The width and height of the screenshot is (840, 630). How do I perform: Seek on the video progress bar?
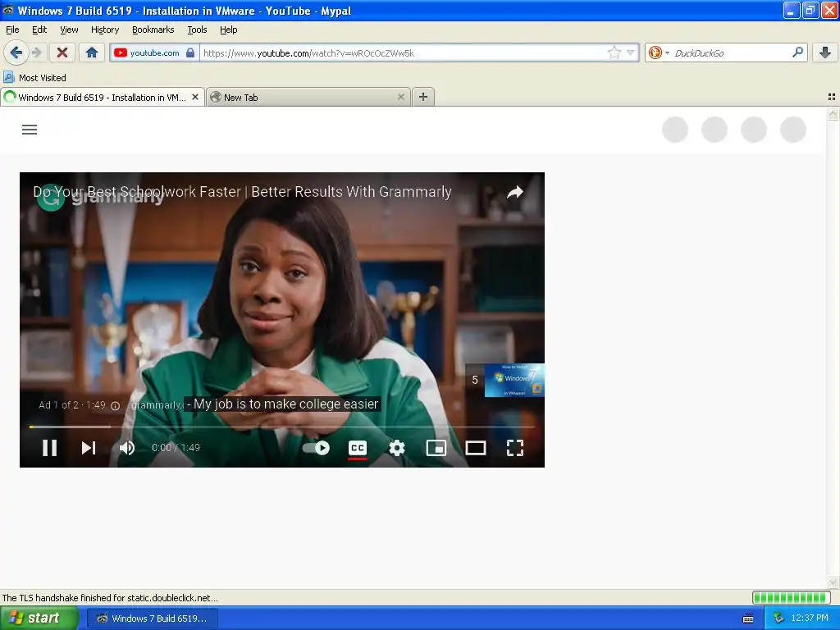pyautogui.click(x=282, y=427)
